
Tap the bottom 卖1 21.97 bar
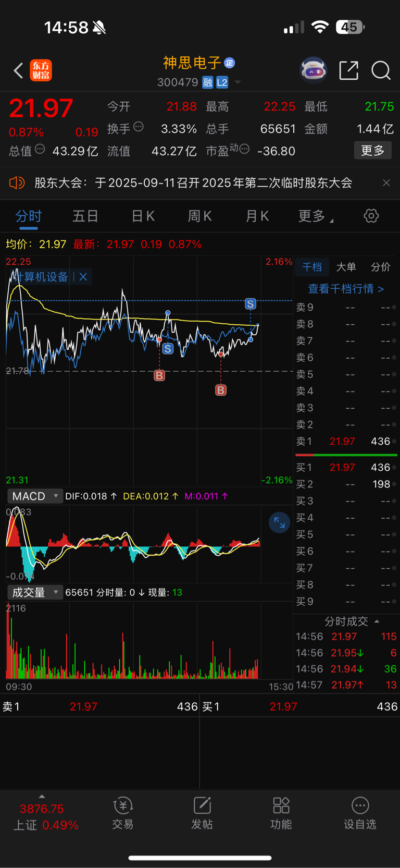pyautogui.click(x=99, y=706)
